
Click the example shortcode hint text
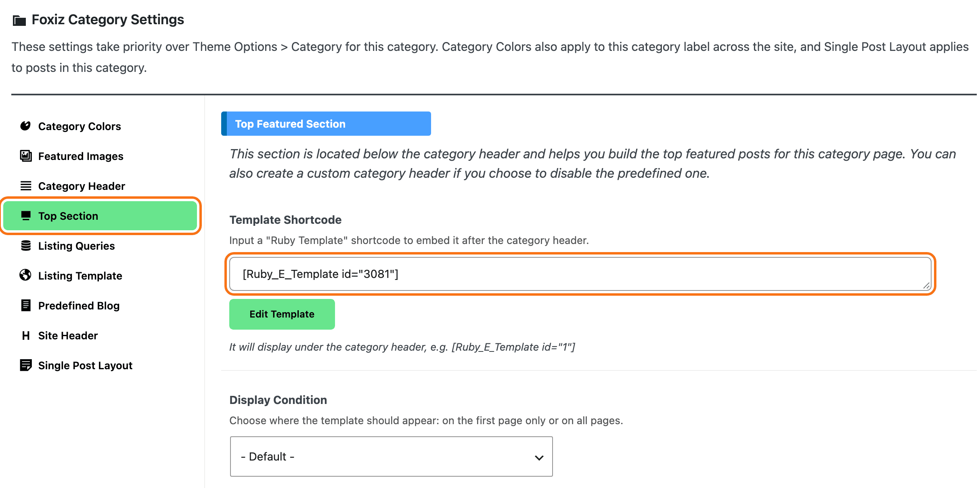pyautogui.click(x=402, y=347)
